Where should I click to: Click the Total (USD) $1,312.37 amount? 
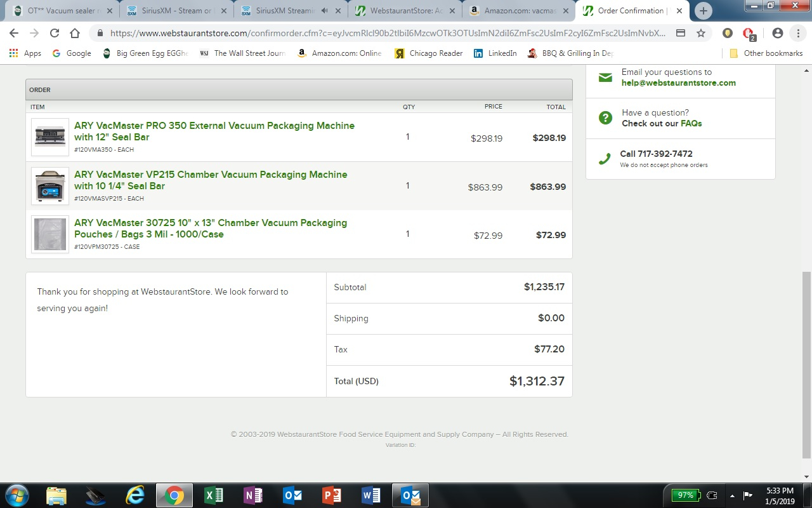537,381
